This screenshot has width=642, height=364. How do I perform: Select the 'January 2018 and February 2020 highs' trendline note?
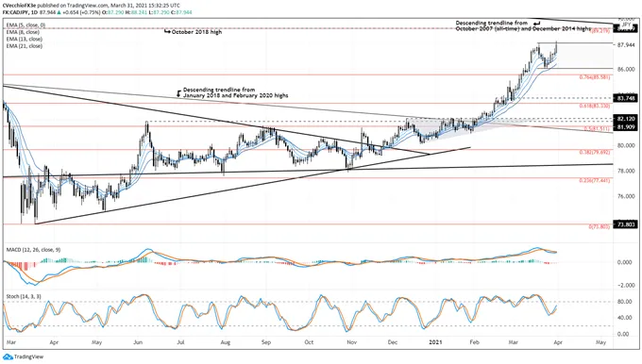pos(235,95)
